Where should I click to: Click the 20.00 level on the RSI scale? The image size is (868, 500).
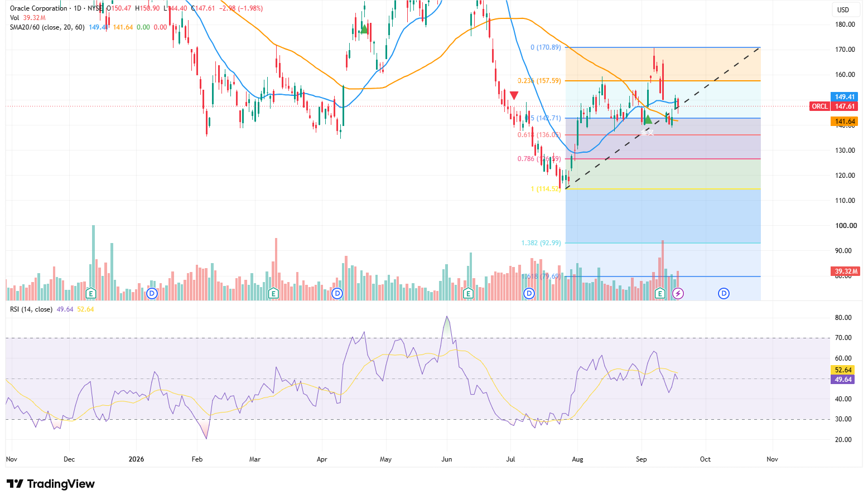tap(843, 440)
